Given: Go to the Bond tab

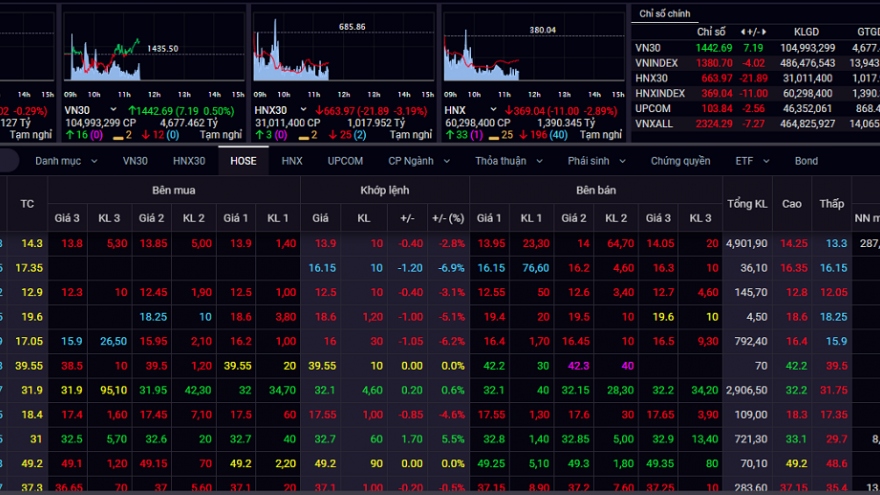Looking at the screenshot, I should pyautogui.click(x=806, y=160).
